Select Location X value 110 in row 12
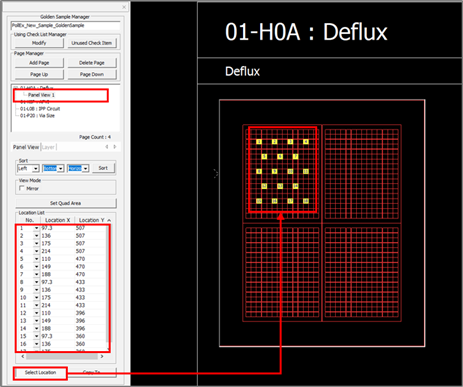Image resolution: width=463 pixels, height=387 pixels. click(46, 313)
